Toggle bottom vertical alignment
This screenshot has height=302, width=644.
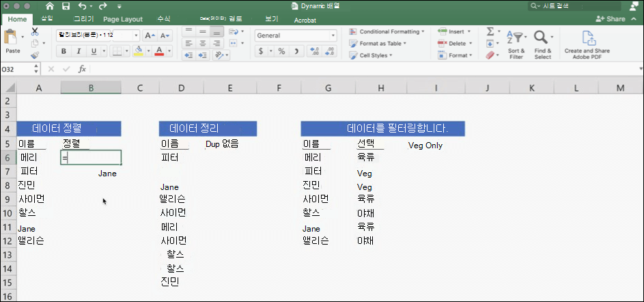click(216, 31)
